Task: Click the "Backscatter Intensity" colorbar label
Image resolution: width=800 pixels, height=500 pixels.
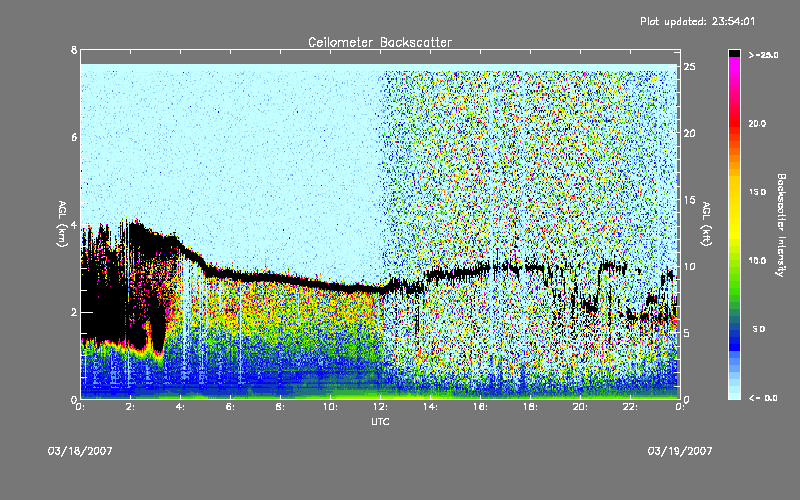Action: coord(781,225)
